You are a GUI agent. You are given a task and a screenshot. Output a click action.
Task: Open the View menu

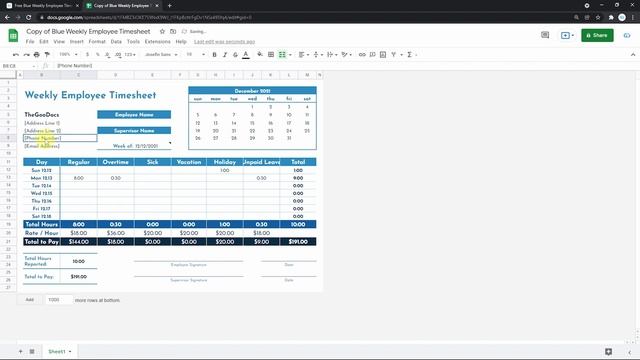[59, 42]
